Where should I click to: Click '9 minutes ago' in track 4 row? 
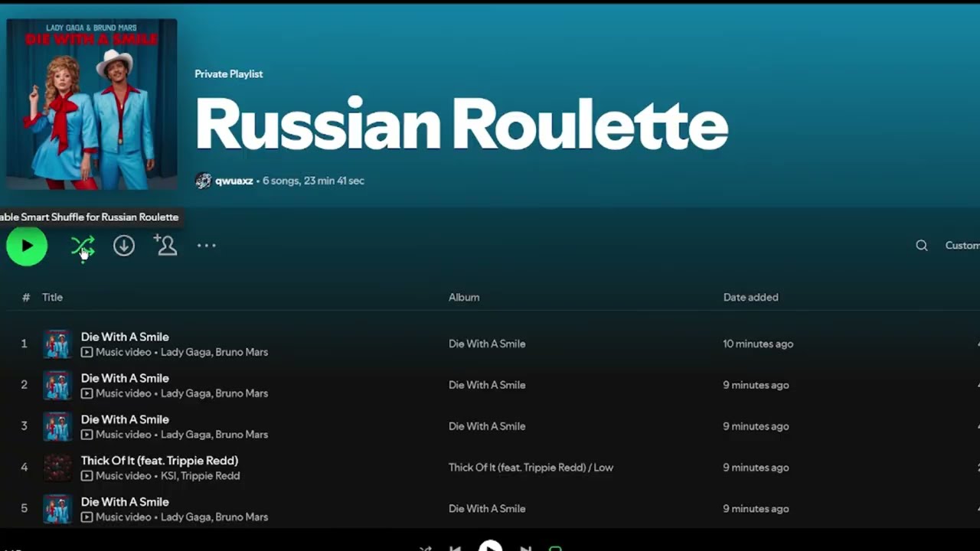756,468
